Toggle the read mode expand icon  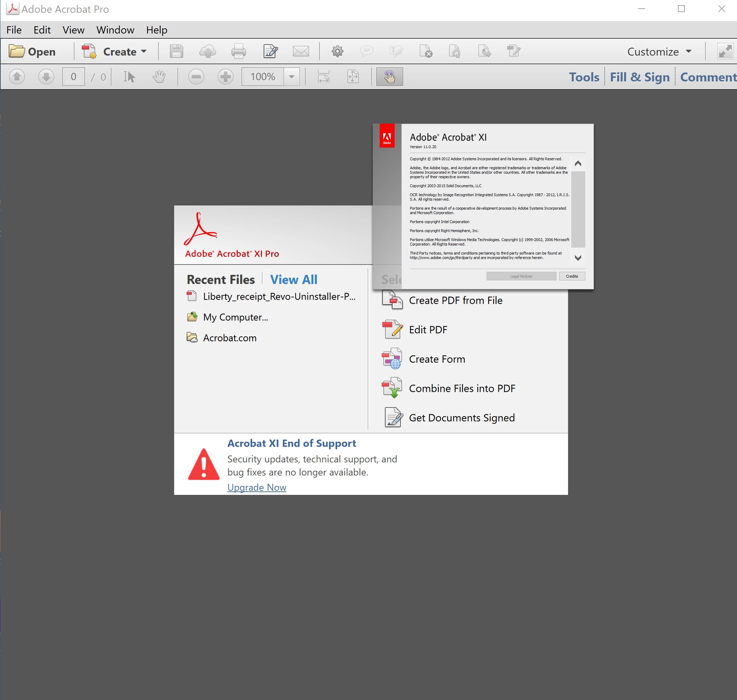click(x=725, y=51)
